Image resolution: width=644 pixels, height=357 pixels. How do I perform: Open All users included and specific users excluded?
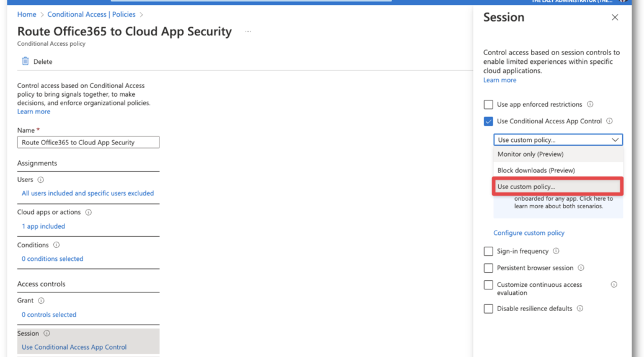(x=88, y=193)
